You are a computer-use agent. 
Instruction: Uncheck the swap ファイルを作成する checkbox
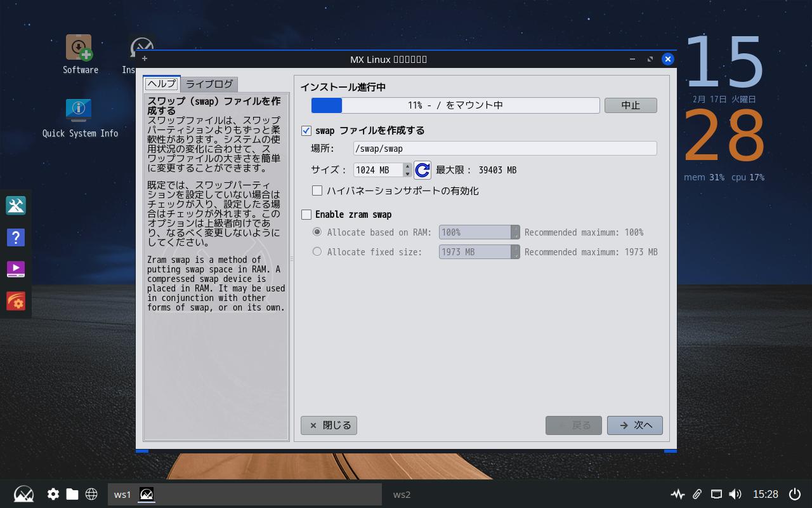pos(306,131)
